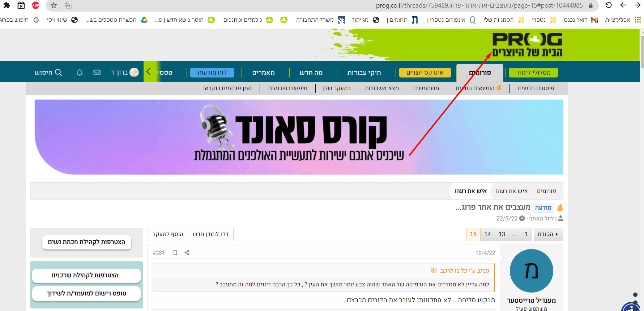Click the PROG site logo
This screenshot has height=311, width=644.
527,45
